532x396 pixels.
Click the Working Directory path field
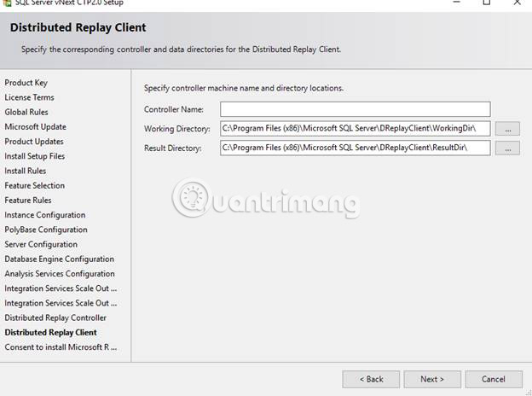pos(356,129)
